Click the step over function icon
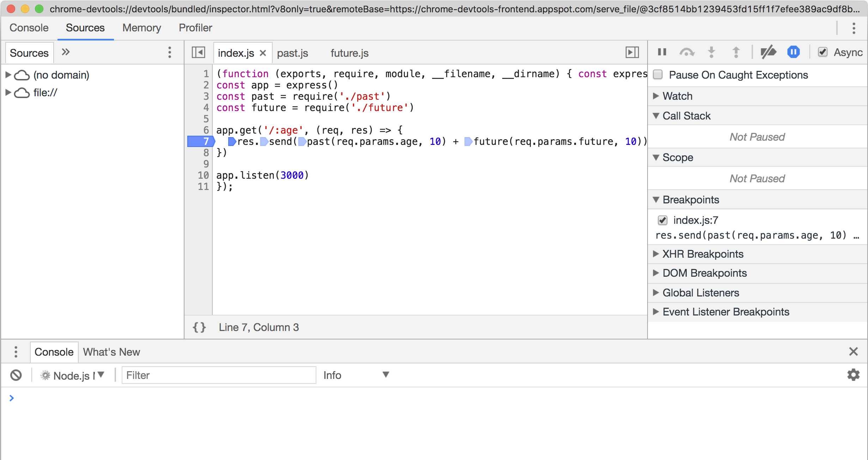The height and width of the screenshot is (460, 868). click(687, 52)
